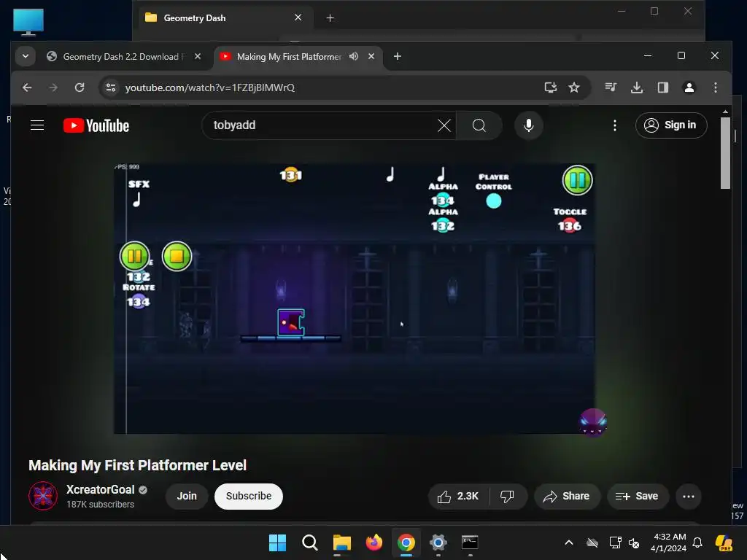Viewport: 747px width, 560px height.
Task: Share this video
Action: click(566, 496)
